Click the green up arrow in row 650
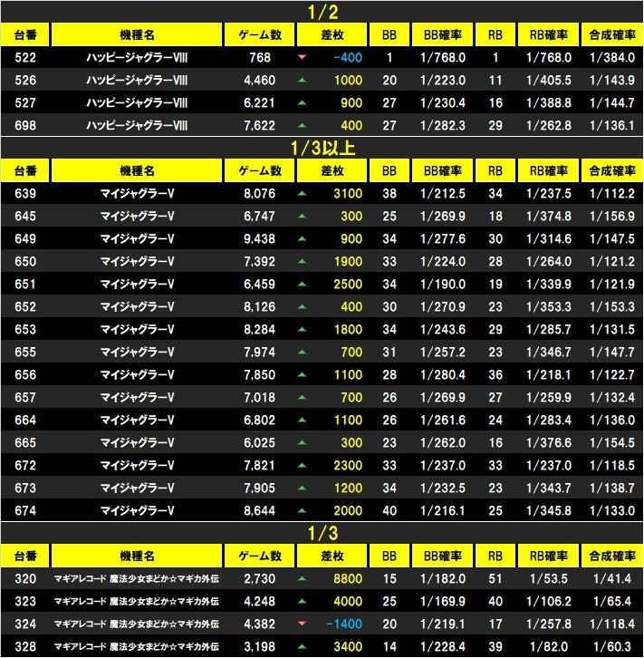 [x=302, y=261]
